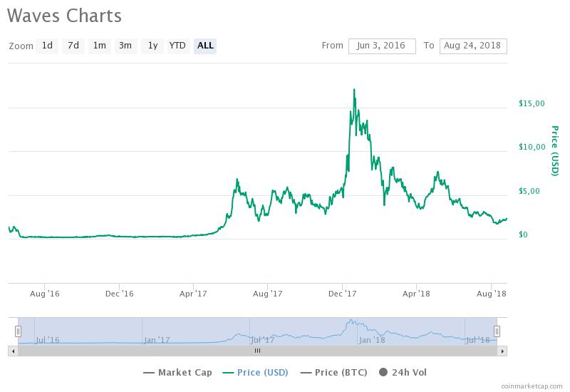Edit the To date field Aug 24, 2018
570x392 pixels.
pyautogui.click(x=473, y=46)
